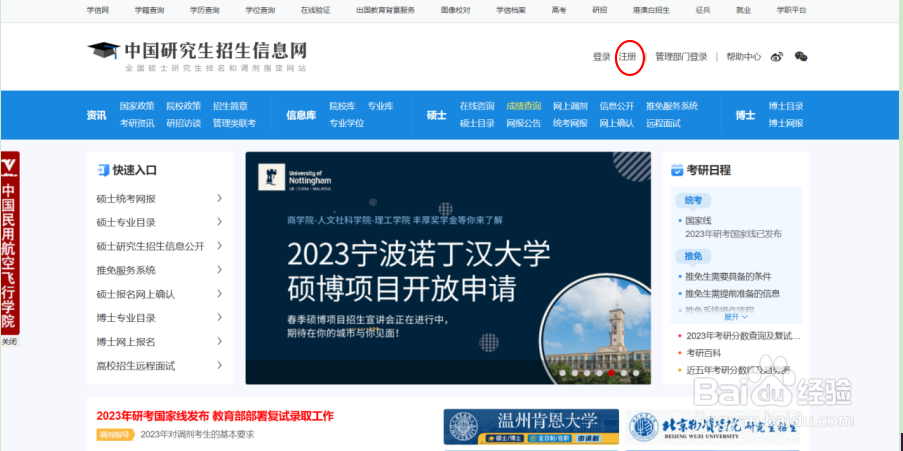903x451 pixels.
Task: Open 2023年对调剂考生的基本要求
Action: point(197,434)
